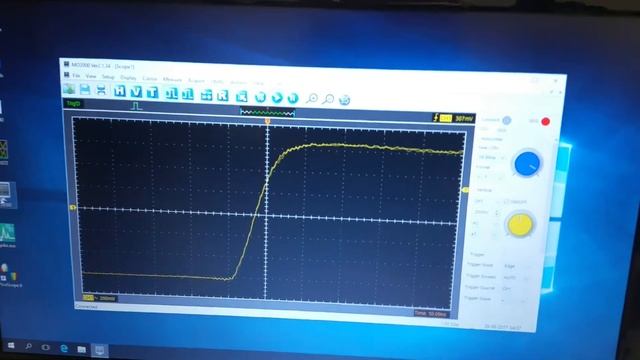Open vertical settings with V icon
The height and width of the screenshot is (360, 640).
coord(136,91)
